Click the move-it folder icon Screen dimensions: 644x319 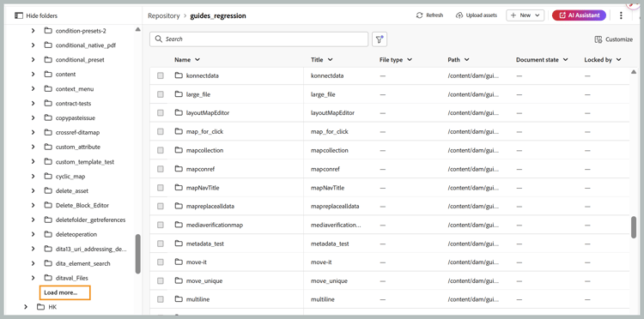pos(179,262)
